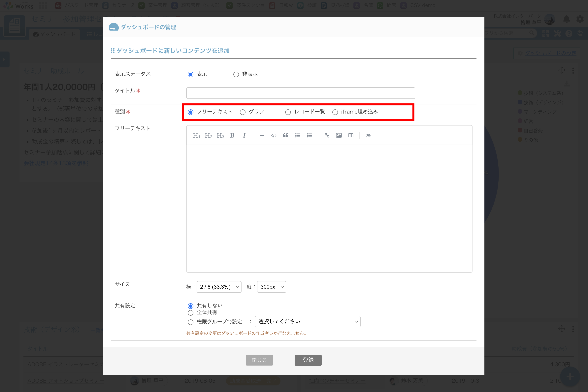
Task: Insert a hyperlink with the link icon
Action: click(x=327, y=135)
